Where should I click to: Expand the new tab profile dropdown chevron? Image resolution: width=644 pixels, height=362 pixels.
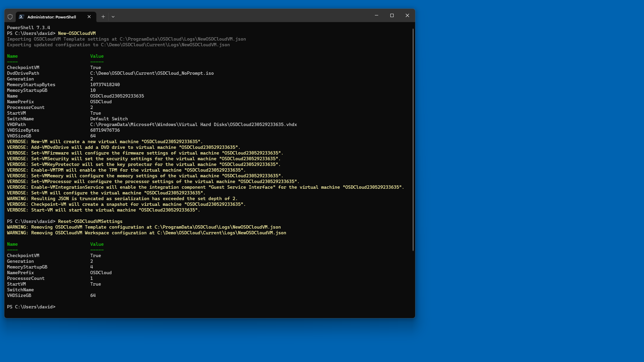click(113, 17)
